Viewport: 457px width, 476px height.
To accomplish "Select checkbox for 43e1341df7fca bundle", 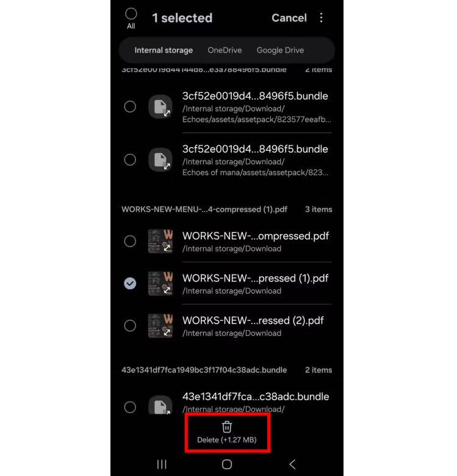I will [x=130, y=407].
